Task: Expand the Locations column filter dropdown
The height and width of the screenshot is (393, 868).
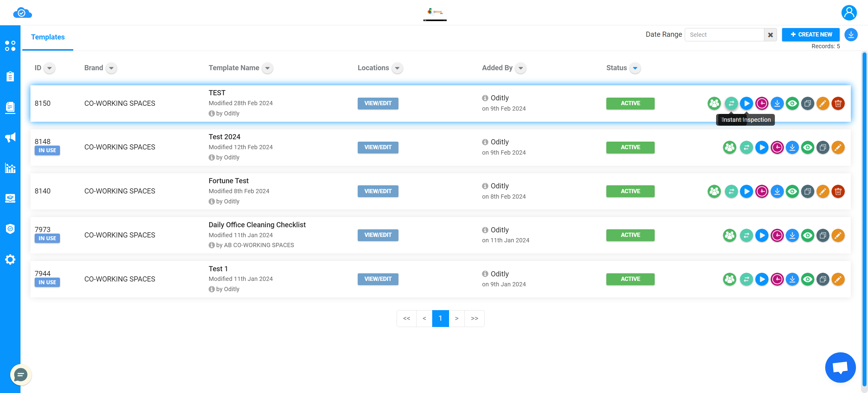Action: [397, 68]
